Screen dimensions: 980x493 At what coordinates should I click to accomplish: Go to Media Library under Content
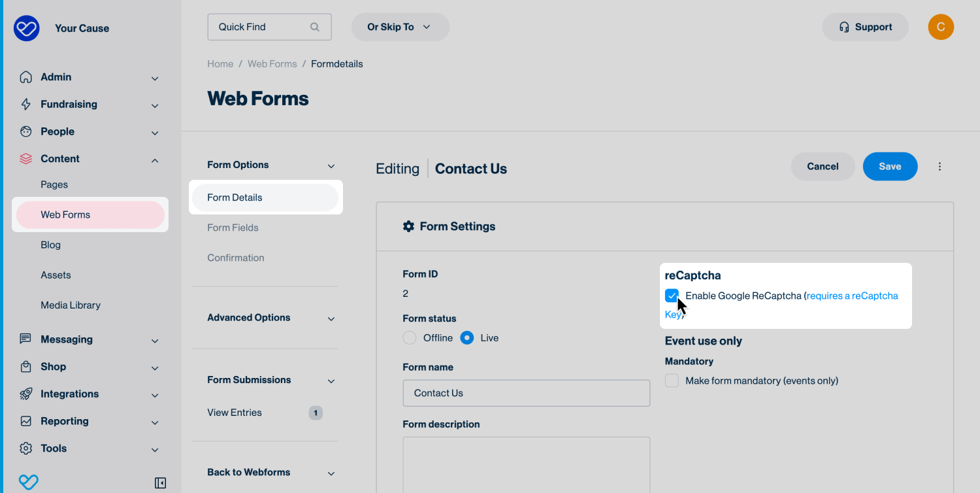click(x=71, y=305)
